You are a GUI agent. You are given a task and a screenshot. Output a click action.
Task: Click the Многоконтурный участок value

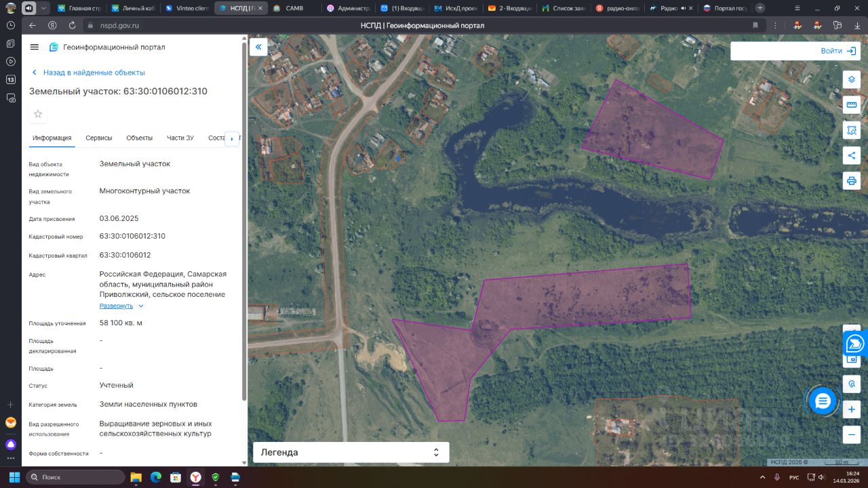(x=145, y=191)
